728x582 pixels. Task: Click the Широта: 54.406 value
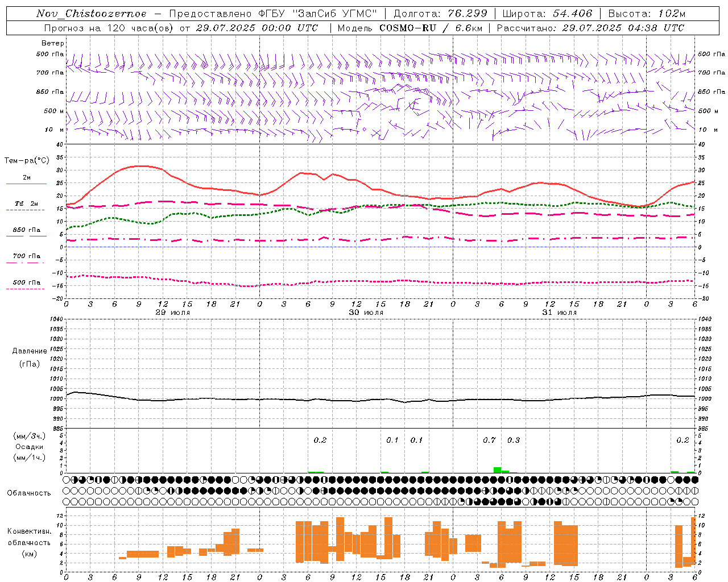[547, 14]
